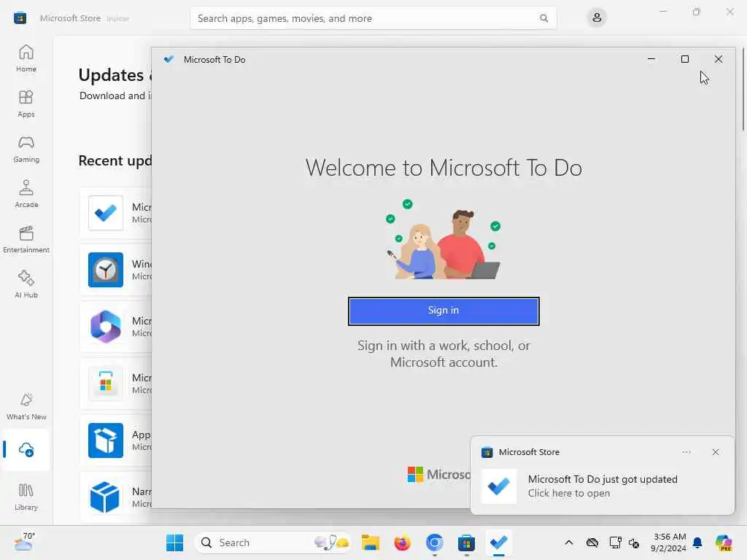Image resolution: width=747 pixels, height=560 pixels.
Task: Open Library in Store sidebar
Action: [x=26, y=497]
